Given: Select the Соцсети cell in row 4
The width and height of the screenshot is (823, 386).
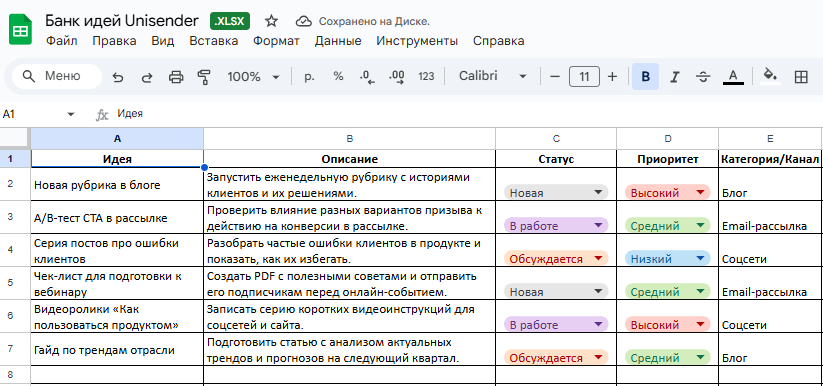Looking at the screenshot, I should (x=770, y=250).
